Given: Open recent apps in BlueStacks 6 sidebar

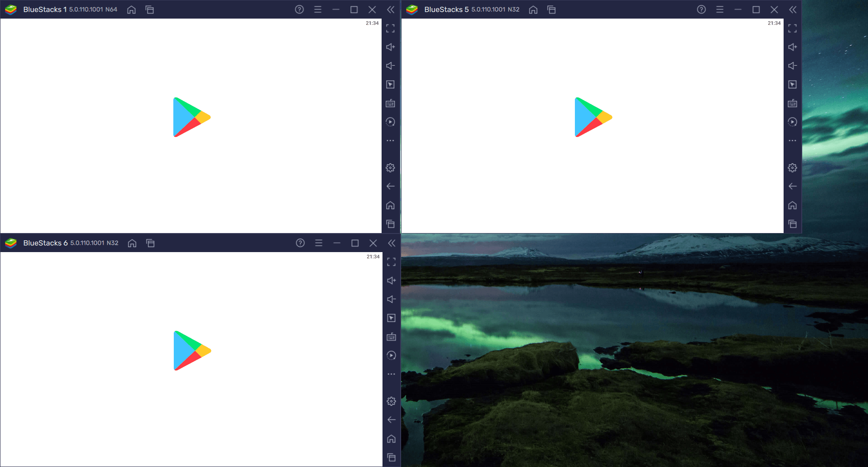Looking at the screenshot, I should (x=391, y=457).
